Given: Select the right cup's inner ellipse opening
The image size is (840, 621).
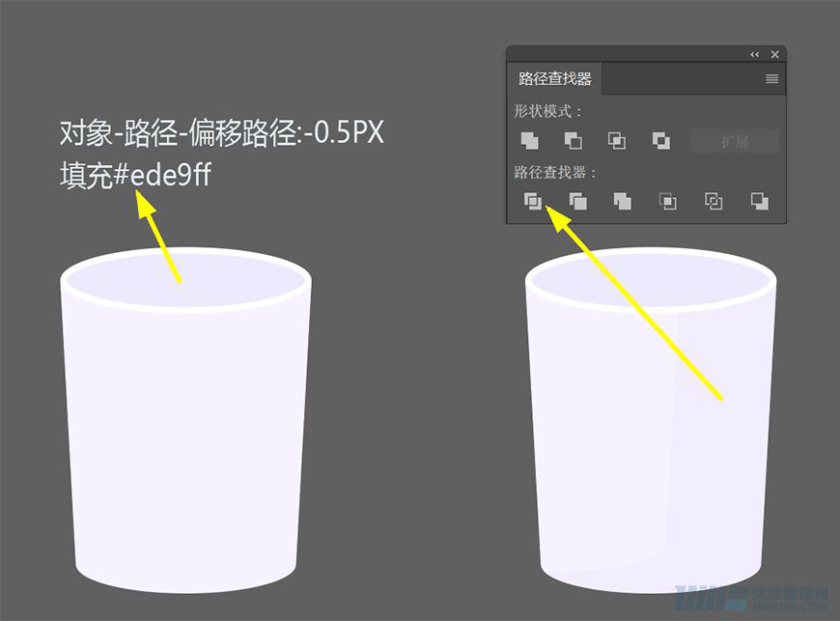Looking at the screenshot, I should (x=650, y=280).
